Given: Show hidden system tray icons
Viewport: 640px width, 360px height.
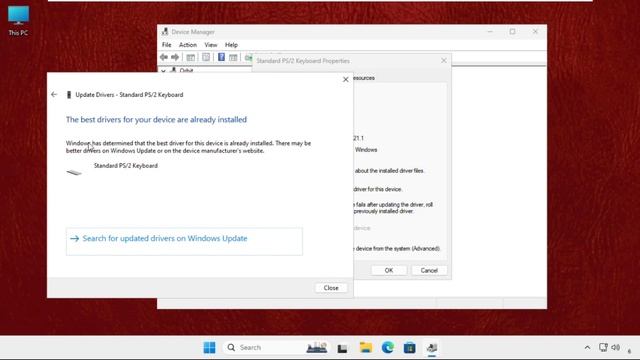Looking at the screenshot, I should tap(587, 347).
